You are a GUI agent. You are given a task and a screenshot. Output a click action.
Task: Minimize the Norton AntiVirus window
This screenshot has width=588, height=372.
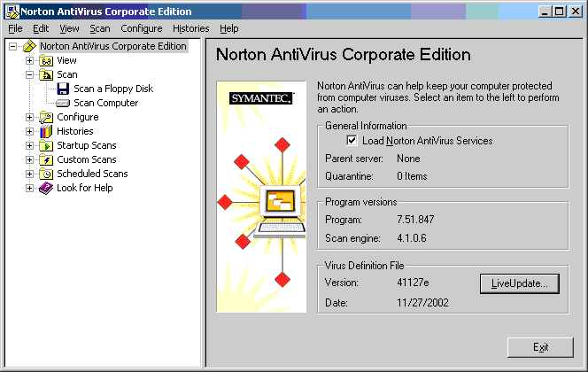point(545,12)
